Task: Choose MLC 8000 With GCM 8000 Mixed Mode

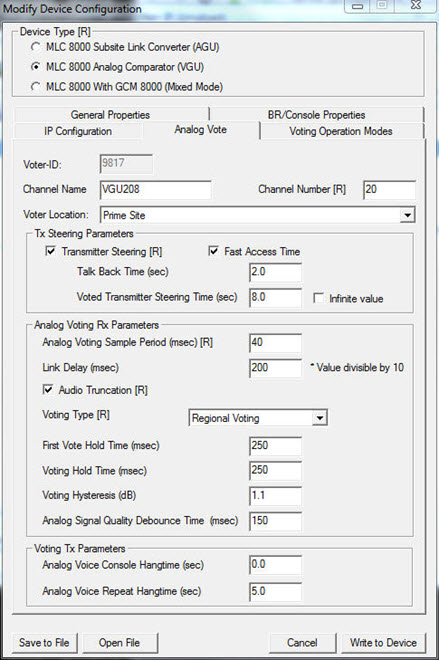Action: (x=36, y=87)
